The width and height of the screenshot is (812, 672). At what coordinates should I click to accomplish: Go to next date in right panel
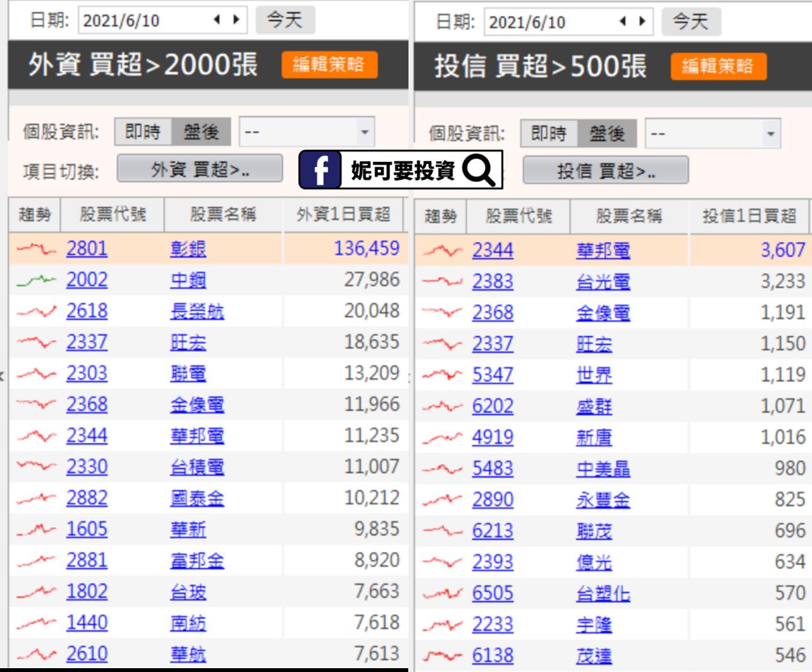point(642,22)
